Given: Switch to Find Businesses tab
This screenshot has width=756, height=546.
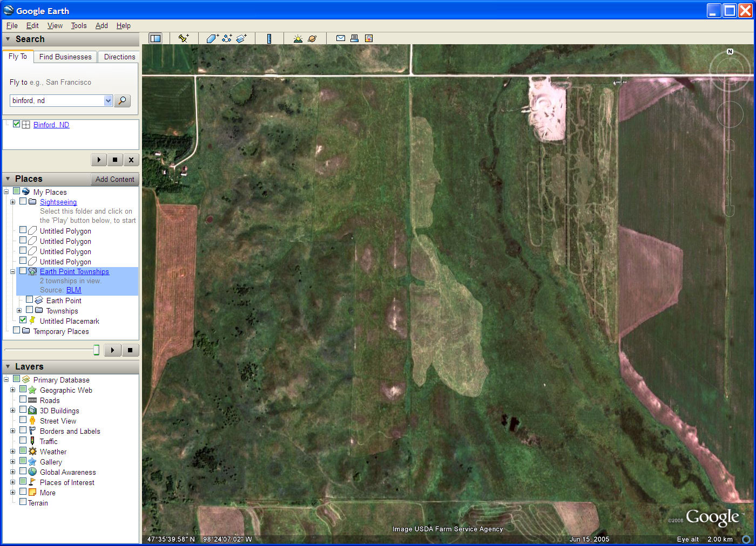Looking at the screenshot, I should click(x=65, y=57).
